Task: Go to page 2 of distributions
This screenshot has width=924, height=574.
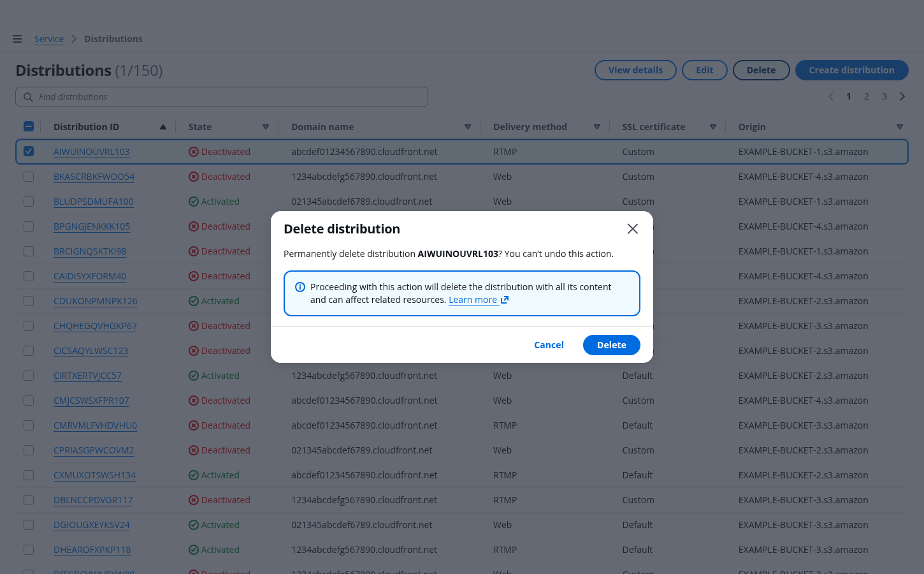Action: point(867,96)
